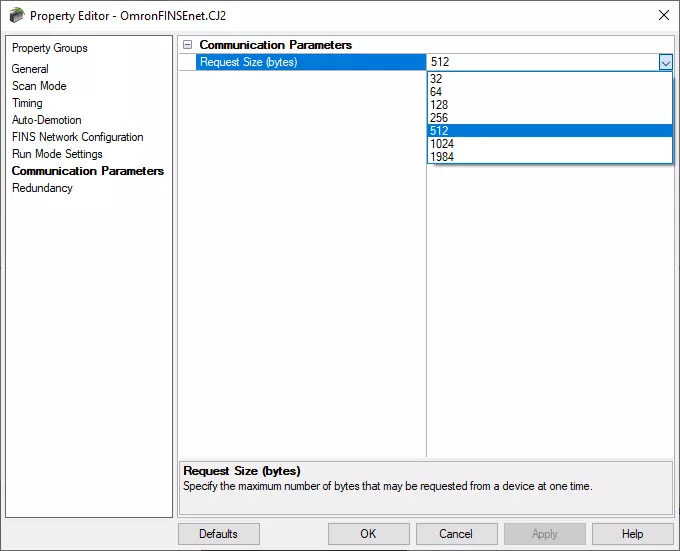Select 64 in the dropdown list

tap(549, 92)
